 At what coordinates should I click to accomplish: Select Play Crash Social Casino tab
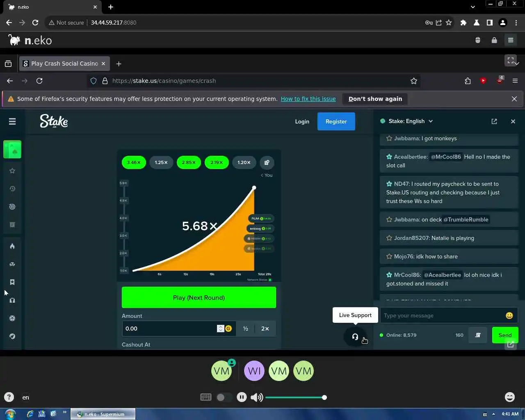(64, 64)
